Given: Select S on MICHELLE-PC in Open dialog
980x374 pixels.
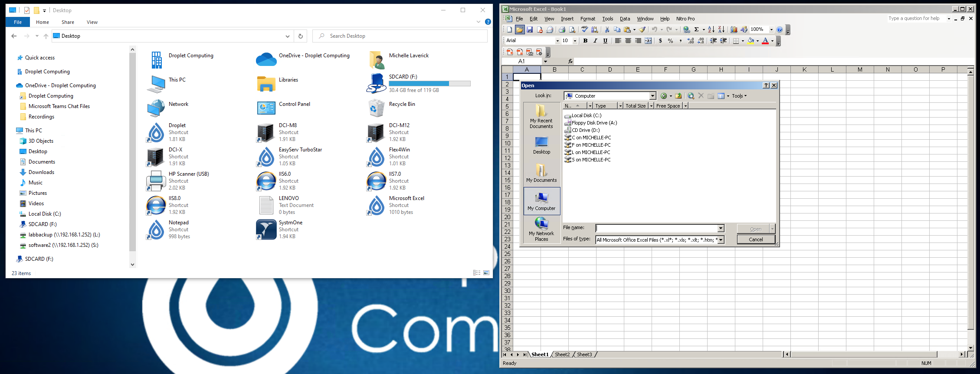Looking at the screenshot, I should [587, 160].
